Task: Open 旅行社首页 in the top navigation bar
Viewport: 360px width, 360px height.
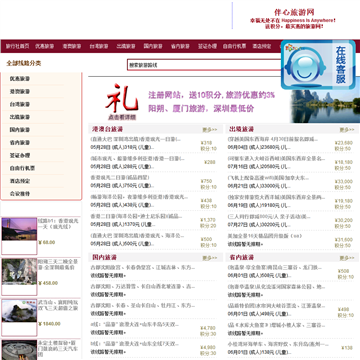Action: point(17,46)
